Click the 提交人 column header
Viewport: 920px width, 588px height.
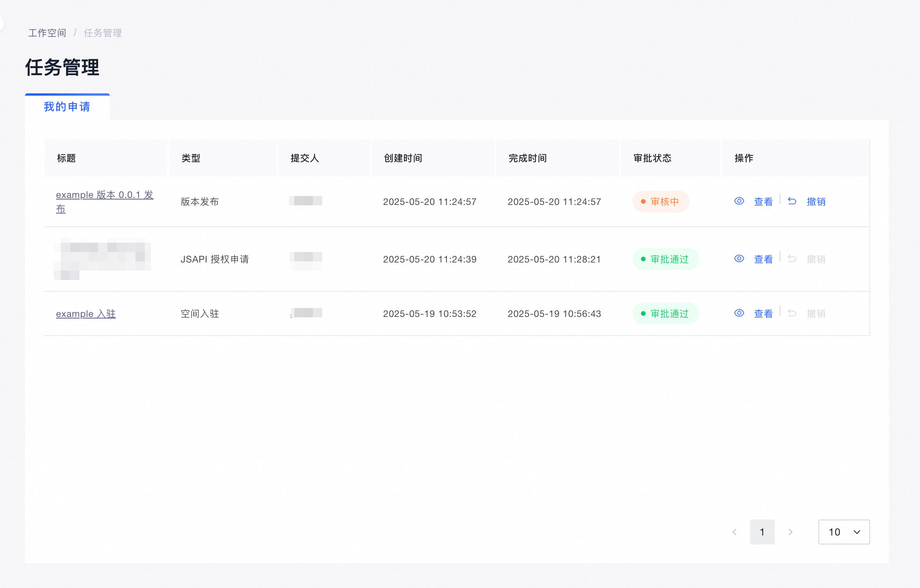pyautogui.click(x=324, y=158)
